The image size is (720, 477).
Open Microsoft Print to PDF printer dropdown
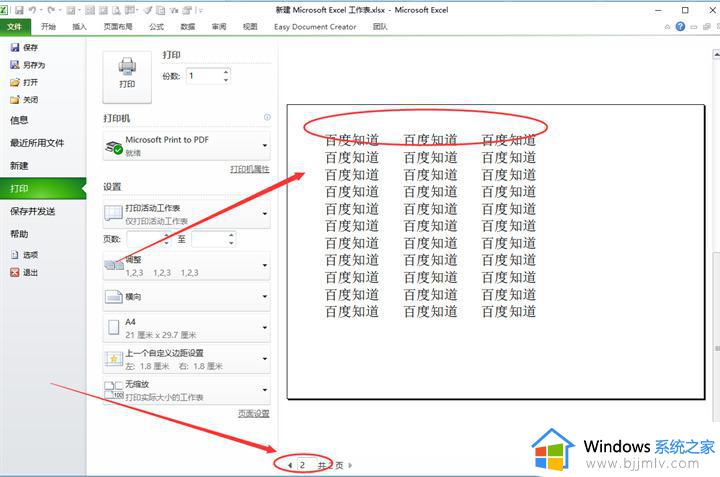pyautogui.click(x=186, y=146)
